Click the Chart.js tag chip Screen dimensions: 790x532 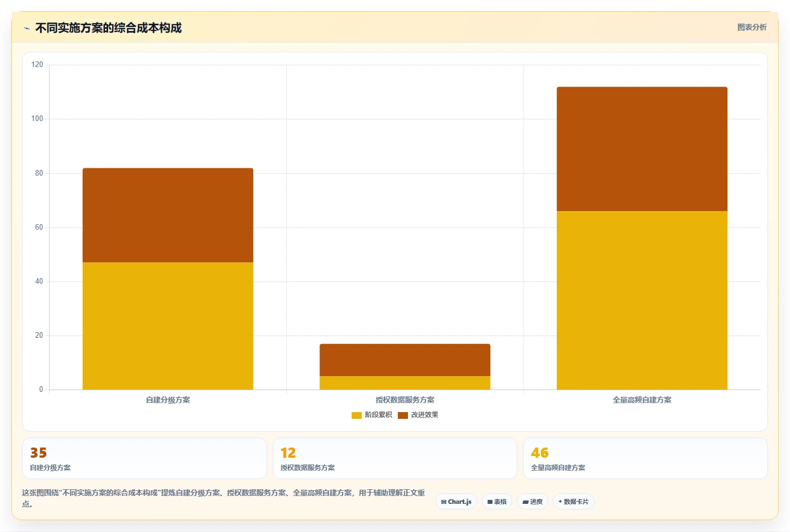click(x=456, y=502)
